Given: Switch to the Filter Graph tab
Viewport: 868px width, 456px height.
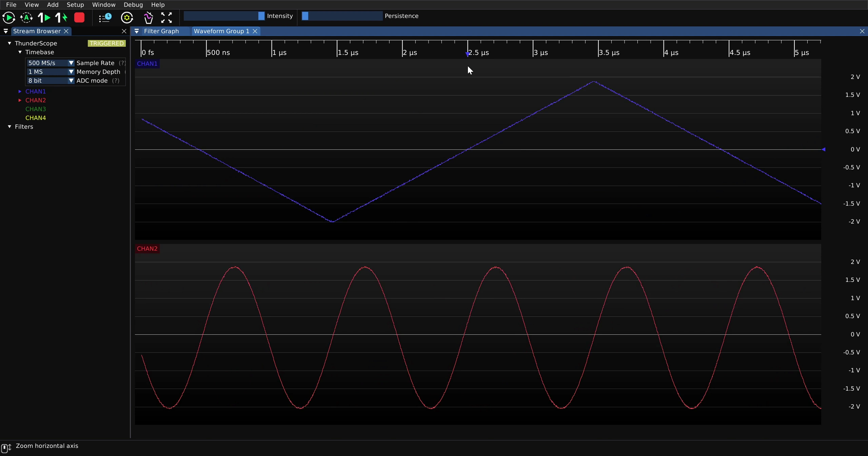Looking at the screenshot, I should click(161, 31).
